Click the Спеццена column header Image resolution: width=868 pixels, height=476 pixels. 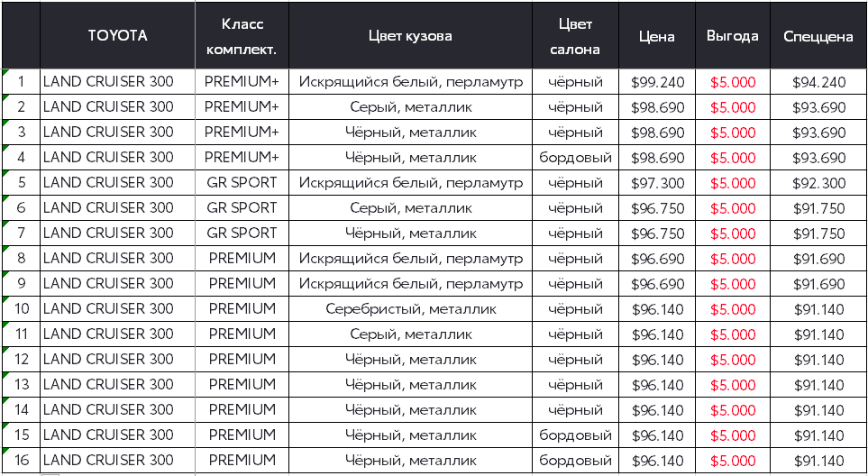818,37
